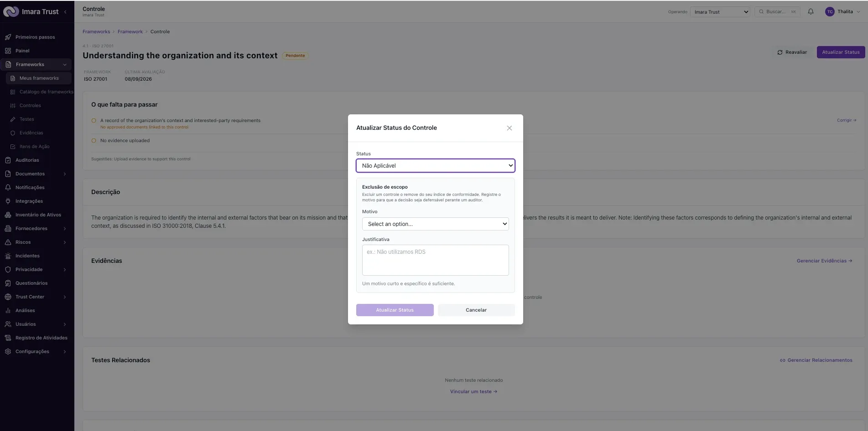
Task: Click the TC user avatar
Action: 830,12
